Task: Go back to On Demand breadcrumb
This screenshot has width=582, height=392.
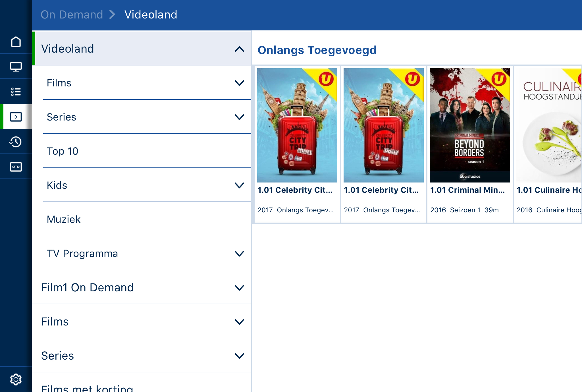Action: [x=72, y=14]
